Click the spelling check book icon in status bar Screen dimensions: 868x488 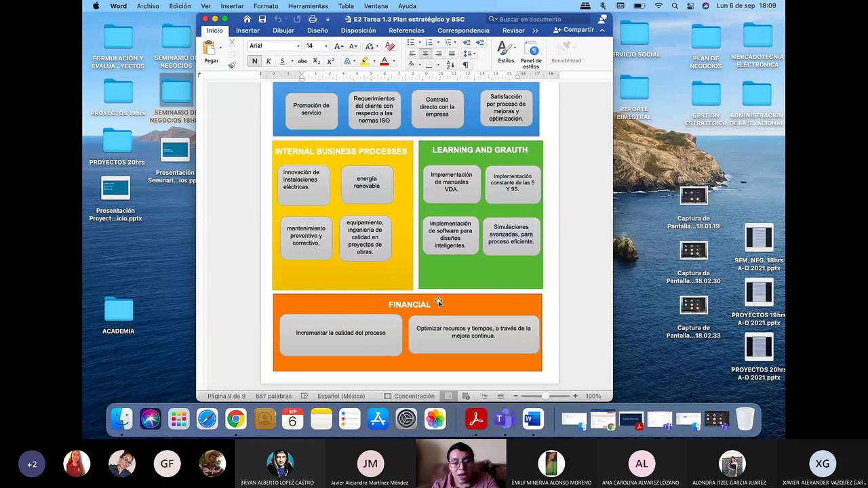point(305,396)
